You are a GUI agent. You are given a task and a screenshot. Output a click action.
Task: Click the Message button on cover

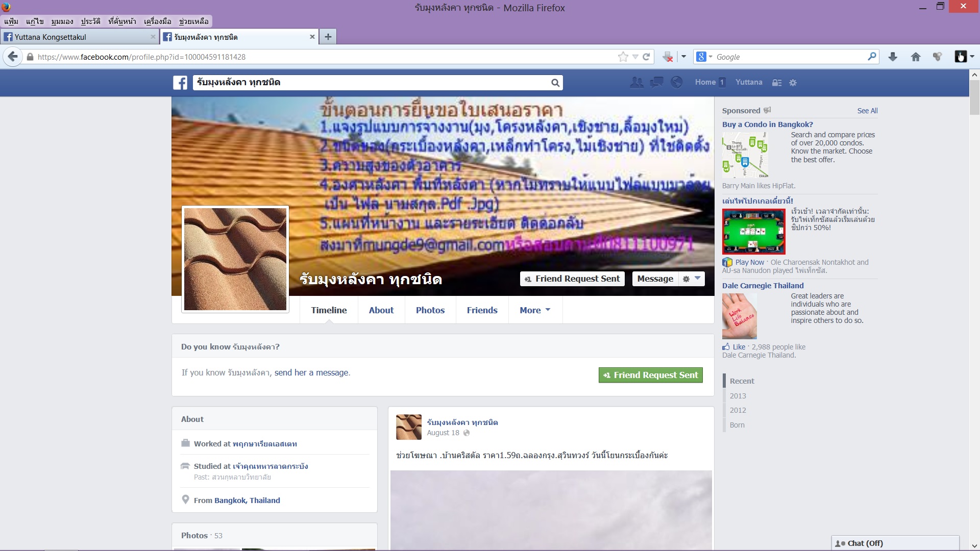click(x=655, y=279)
